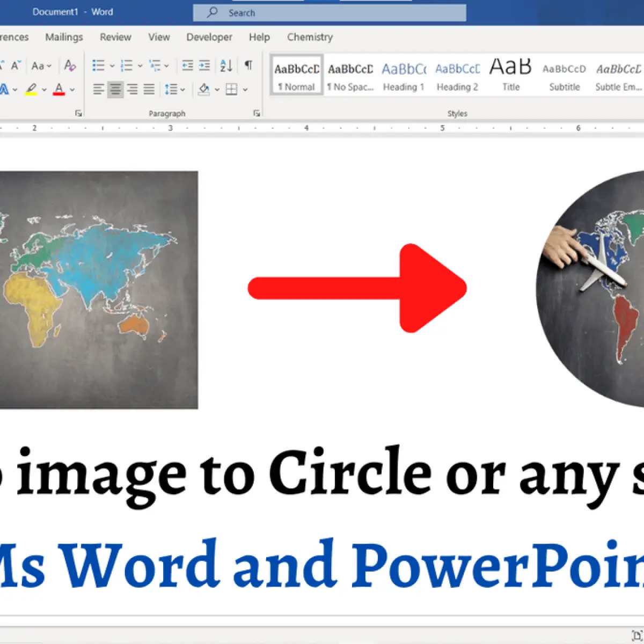This screenshot has width=644, height=644.
Task: Expand the Text Effects dropdown arrow
Action: 15,89
